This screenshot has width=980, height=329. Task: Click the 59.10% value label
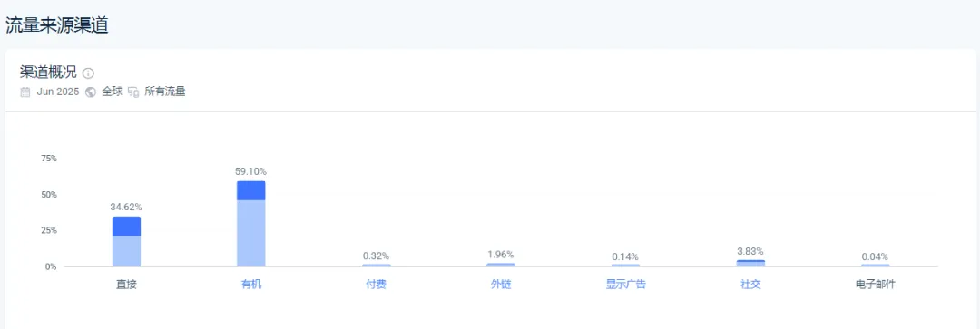[x=251, y=171]
